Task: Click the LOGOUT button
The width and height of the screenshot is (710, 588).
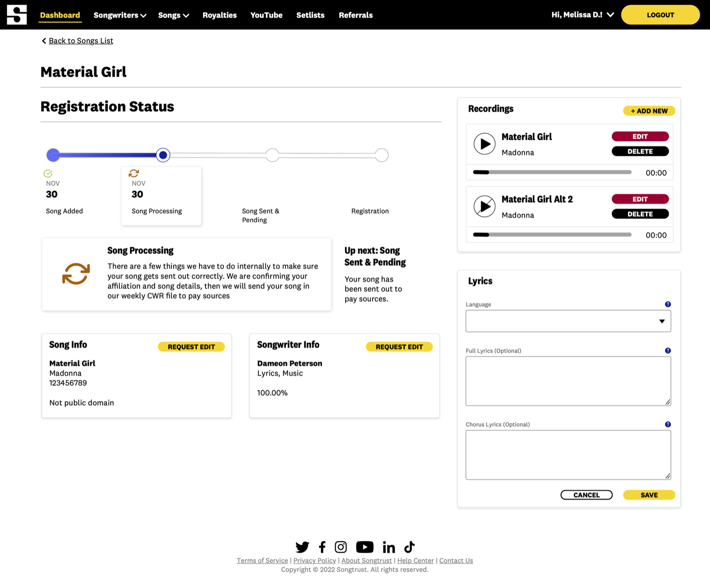Action: [x=660, y=15]
